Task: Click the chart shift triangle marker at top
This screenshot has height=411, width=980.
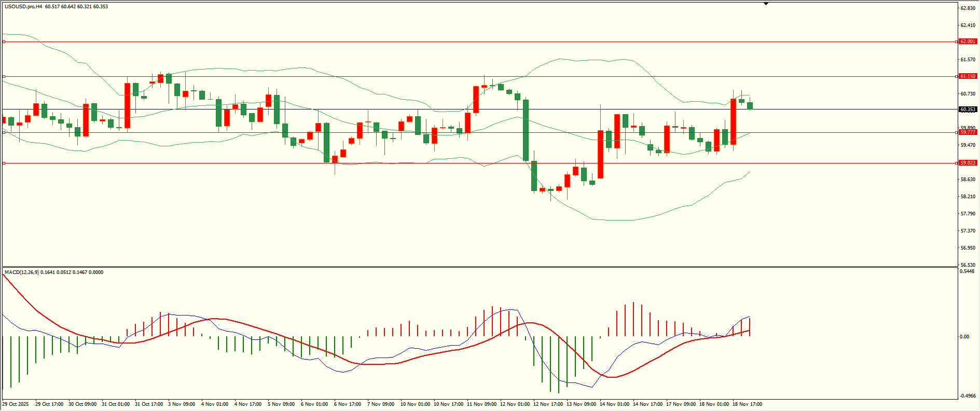Action: pos(766,4)
